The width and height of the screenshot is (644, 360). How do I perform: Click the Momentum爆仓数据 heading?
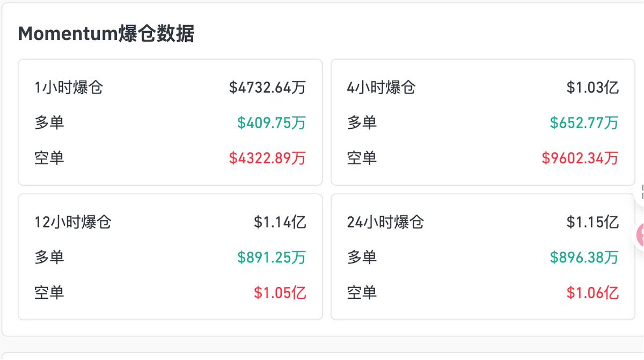[106, 34]
